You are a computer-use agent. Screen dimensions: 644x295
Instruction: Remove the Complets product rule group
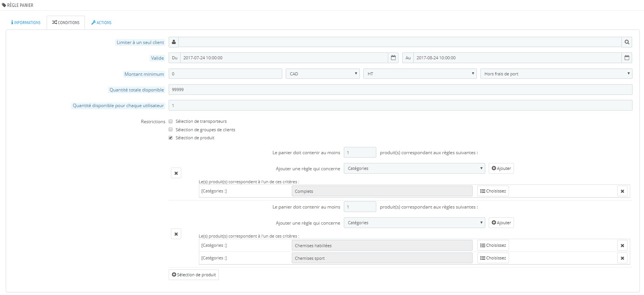point(176,173)
